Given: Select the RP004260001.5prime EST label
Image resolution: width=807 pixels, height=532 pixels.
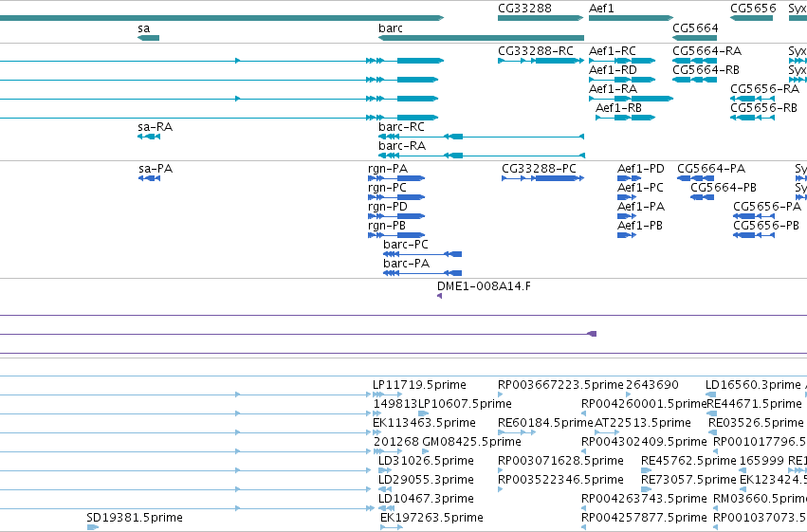Looking at the screenshot, I should point(644,404).
